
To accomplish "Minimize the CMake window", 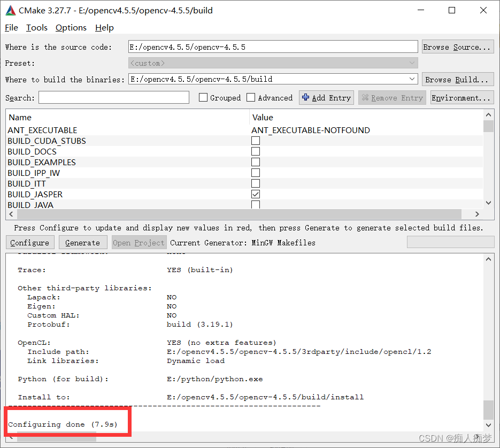I will click(x=421, y=10).
